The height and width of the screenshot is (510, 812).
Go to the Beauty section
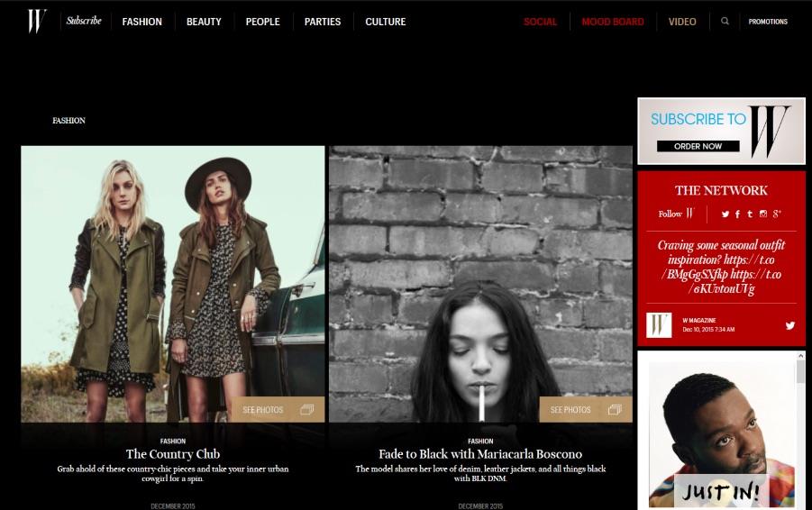[x=204, y=22]
